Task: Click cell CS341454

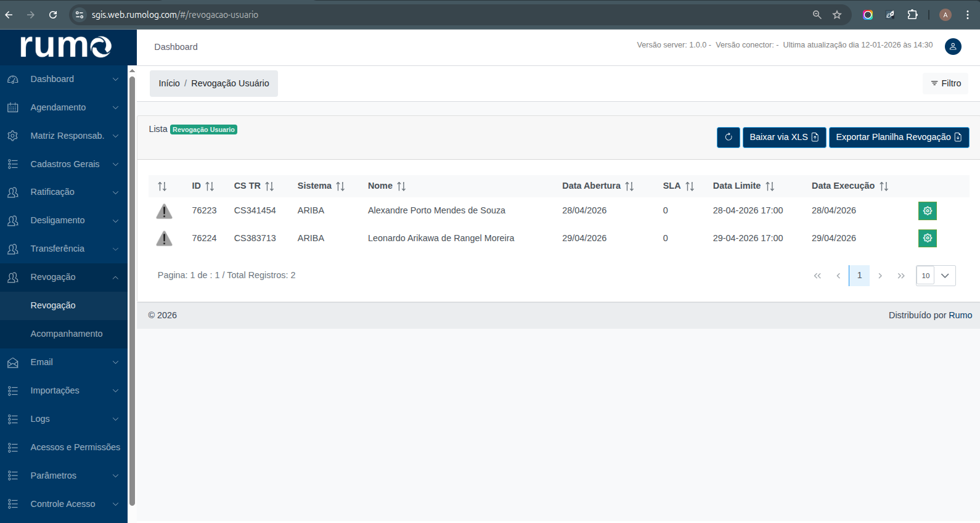Action: (x=255, y=210)
